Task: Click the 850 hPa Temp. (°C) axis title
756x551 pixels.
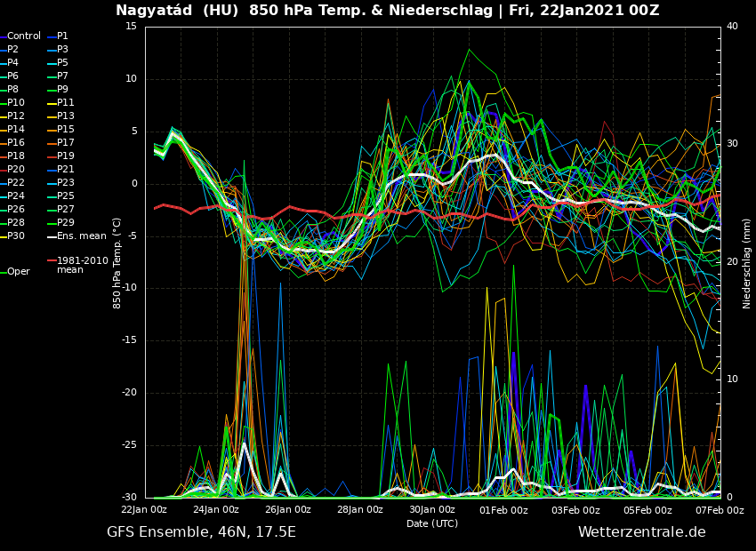Action: pos(117,263)
